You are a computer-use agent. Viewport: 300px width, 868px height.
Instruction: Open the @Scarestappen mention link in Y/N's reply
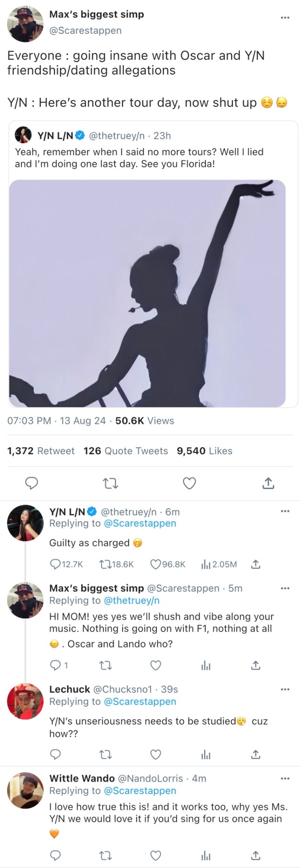click(140, 523)
